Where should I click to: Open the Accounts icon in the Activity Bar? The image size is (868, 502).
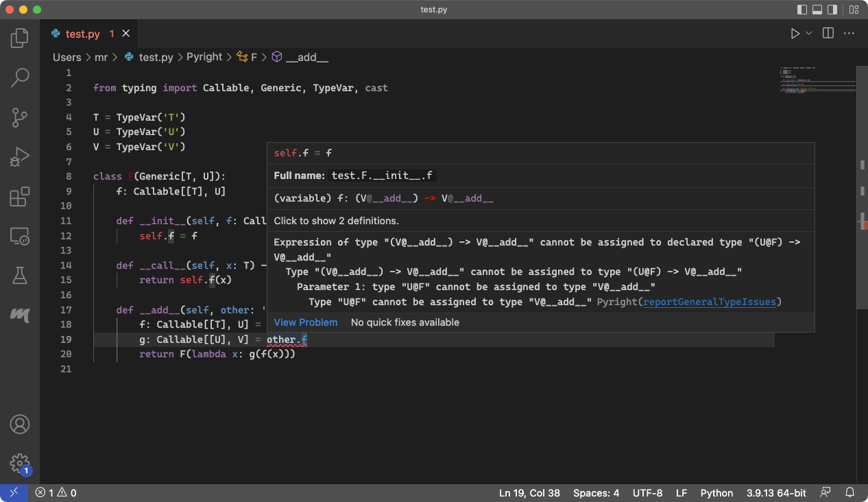[x=20, y=425]
